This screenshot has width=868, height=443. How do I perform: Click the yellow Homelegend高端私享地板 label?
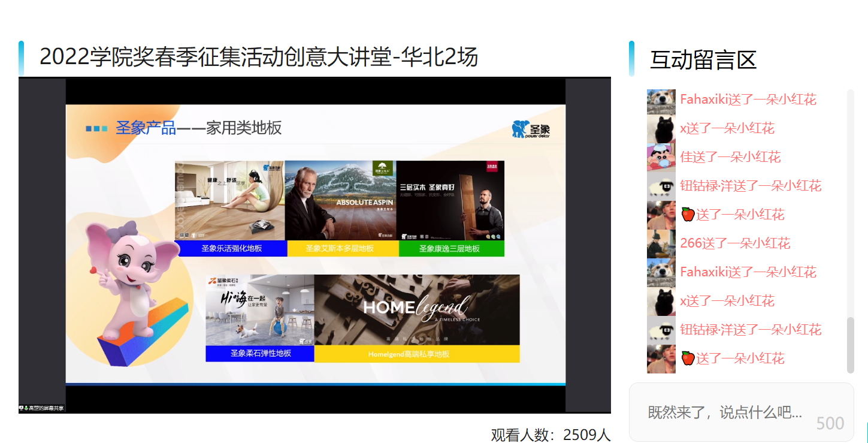pyautogui.click(x=417, y=354)
